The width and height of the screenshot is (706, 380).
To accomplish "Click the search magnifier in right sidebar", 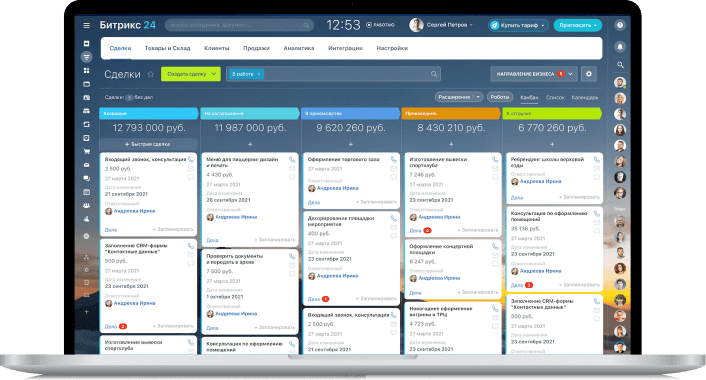I will coord(620,65).
